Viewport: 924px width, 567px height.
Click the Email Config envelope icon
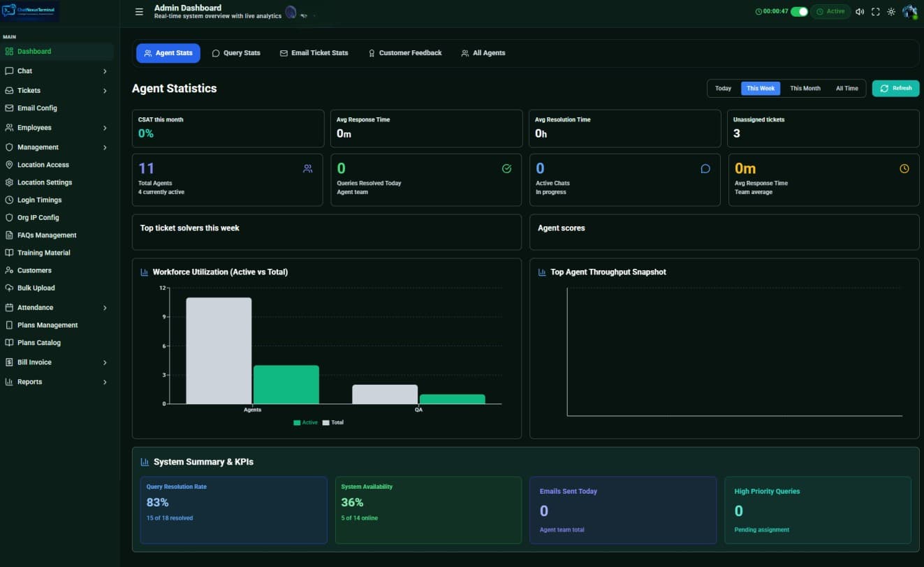[x=10, y=108]
